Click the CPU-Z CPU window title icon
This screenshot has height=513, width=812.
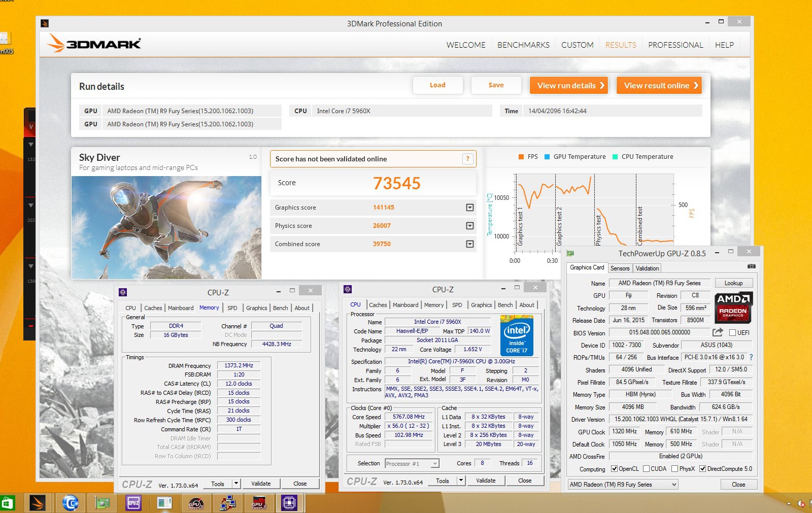348,289
